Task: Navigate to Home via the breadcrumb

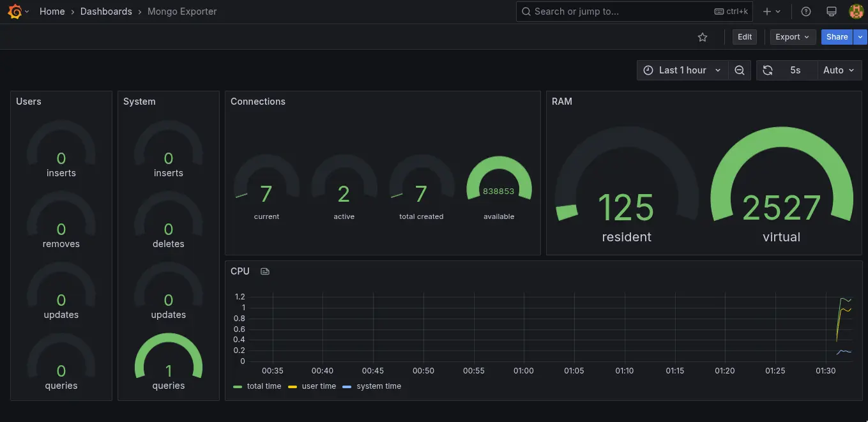Action: (52, 11)
